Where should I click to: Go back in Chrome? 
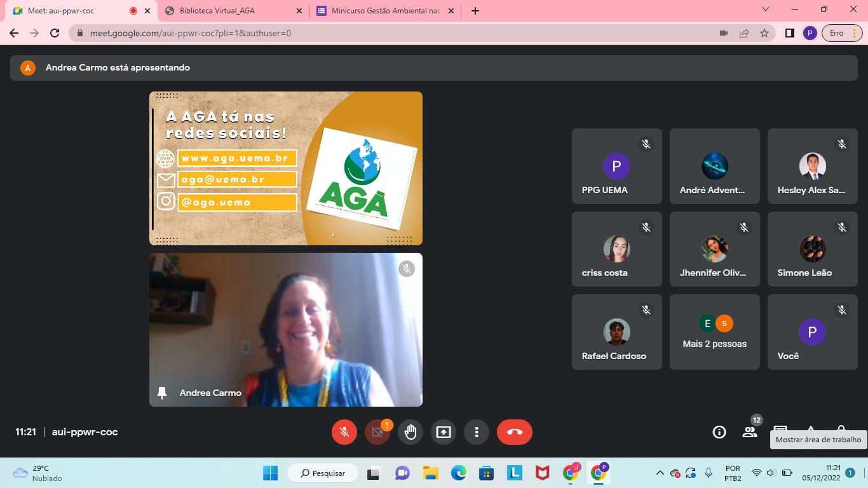[14, 33]
